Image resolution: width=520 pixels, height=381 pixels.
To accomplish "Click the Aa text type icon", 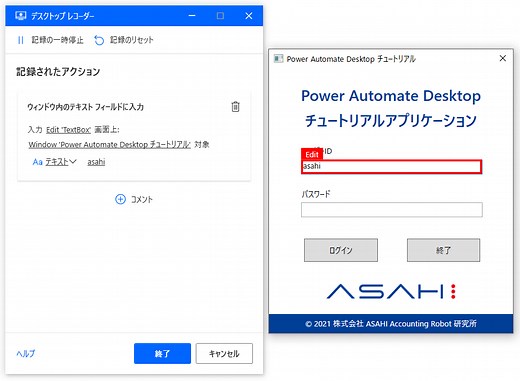I will tap(37, 162).
